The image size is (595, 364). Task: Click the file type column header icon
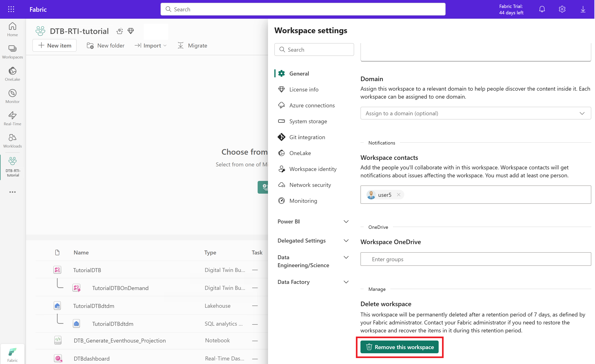coord(57,252)
